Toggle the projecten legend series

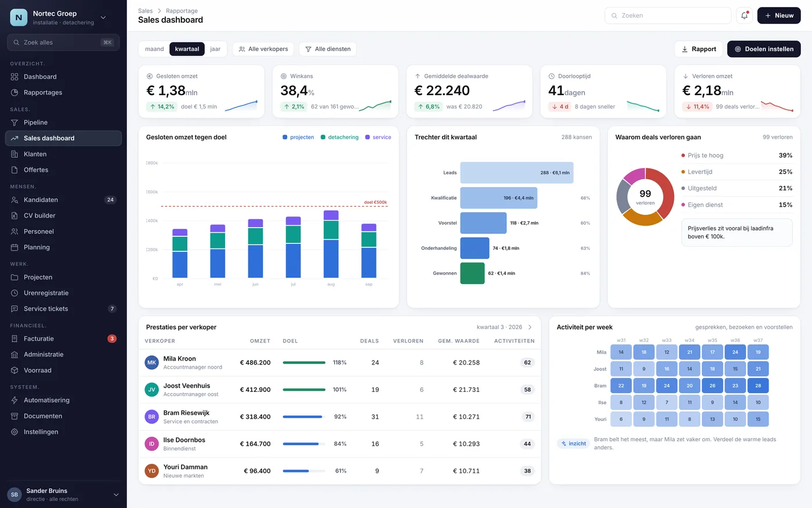298,138
